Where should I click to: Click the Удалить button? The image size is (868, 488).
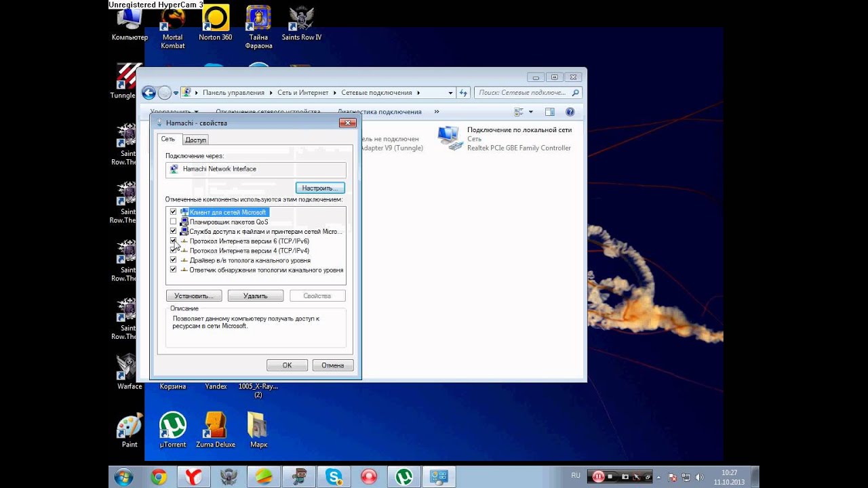click(x=255, y=296)
